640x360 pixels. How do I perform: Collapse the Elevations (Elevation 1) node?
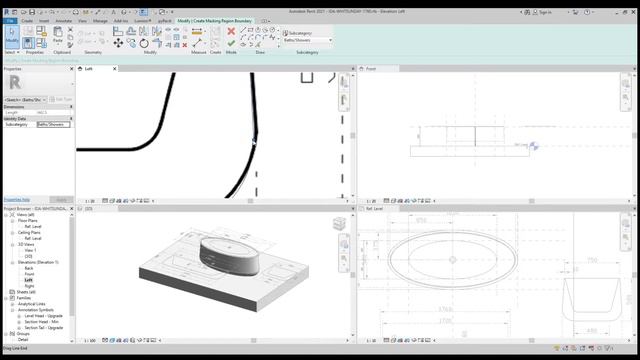tap(13, 262)
